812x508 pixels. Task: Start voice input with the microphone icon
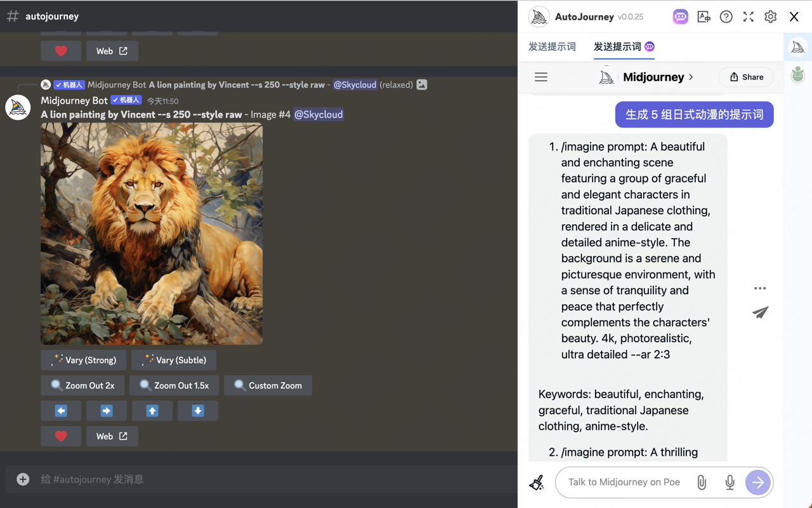730,483
